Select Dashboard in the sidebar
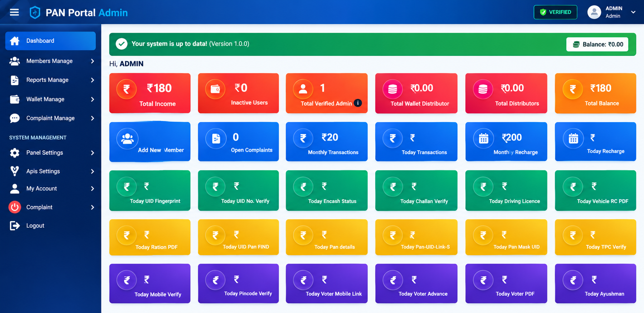The width and height of the screenshot is (644, 313). (50, 41)
